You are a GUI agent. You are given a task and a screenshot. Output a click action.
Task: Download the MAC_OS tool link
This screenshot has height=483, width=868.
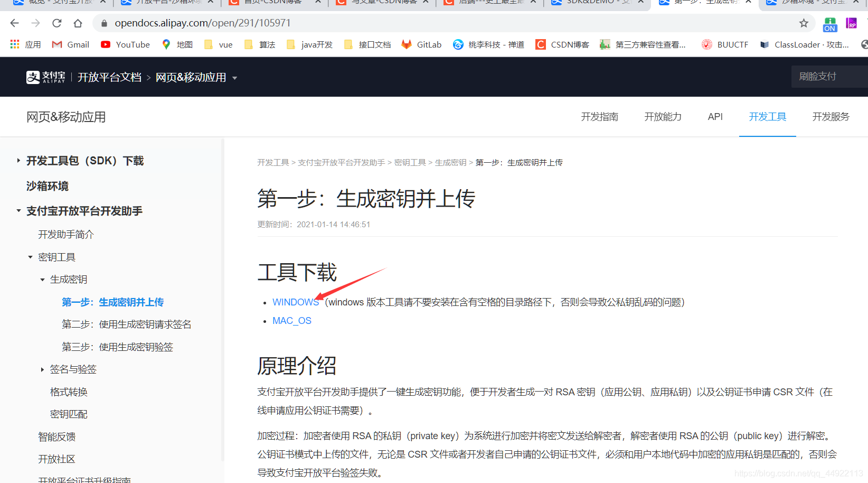coord(292,321)
